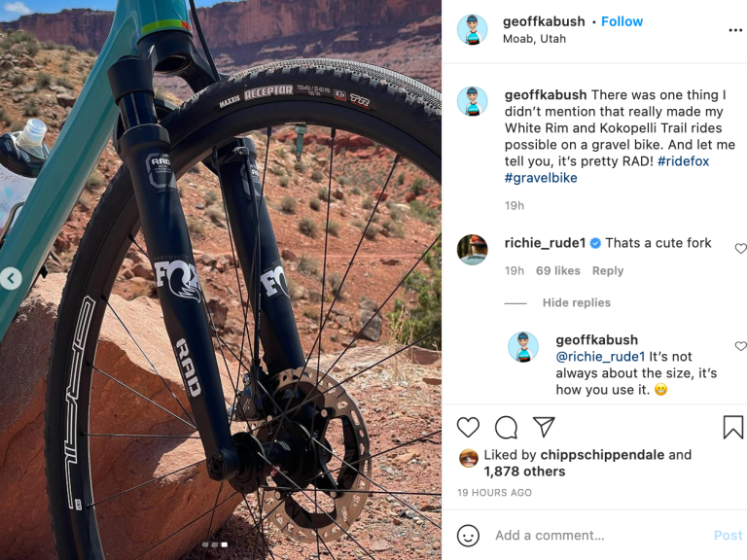Image resolution: width=747 pixels, height=560 pixels.
Task: Open comments via the speech bubble icon
Action: pyautogui.click(x=506, y=427)
